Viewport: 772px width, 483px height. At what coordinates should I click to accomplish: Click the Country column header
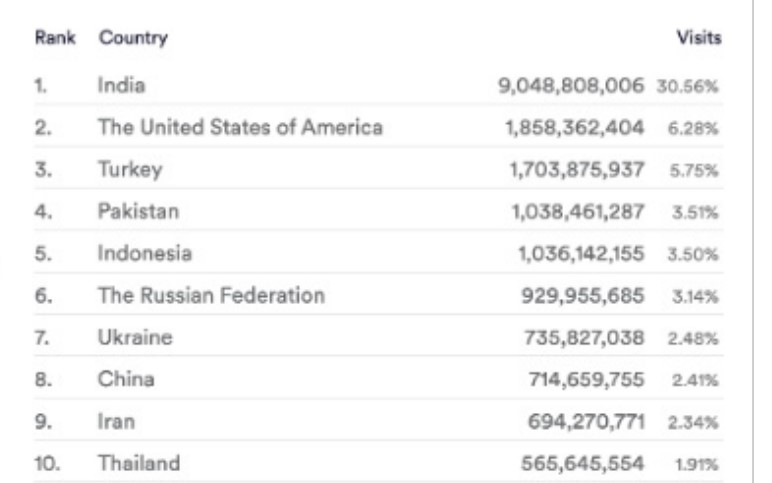click(133, 38)
